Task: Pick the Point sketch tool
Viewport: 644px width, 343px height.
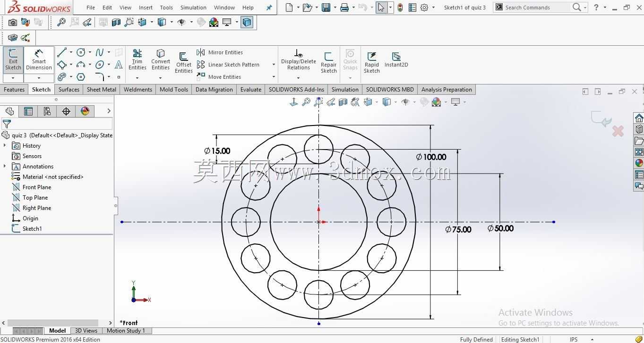Action: pos(119,77)
